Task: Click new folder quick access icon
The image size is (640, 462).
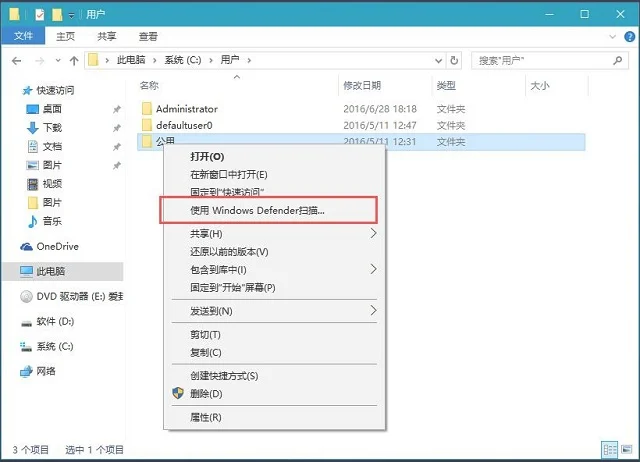Action: tap(57, 15)
